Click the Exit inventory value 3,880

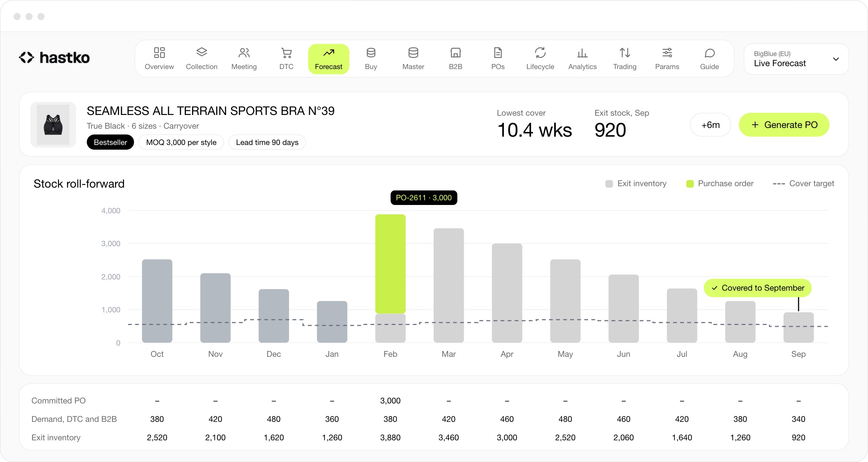[x=390, y=437]
